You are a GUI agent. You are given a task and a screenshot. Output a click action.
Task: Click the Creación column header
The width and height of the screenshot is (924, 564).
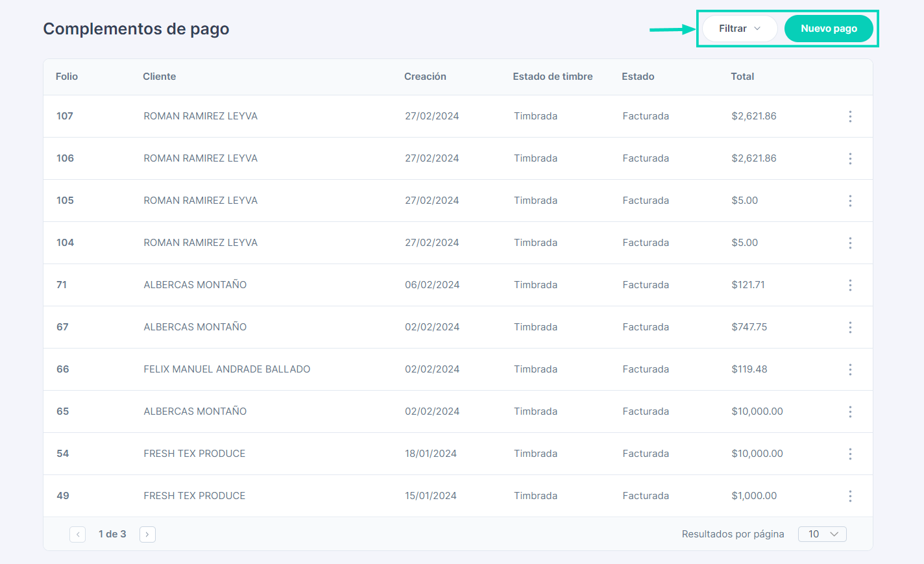coord(425,77)
